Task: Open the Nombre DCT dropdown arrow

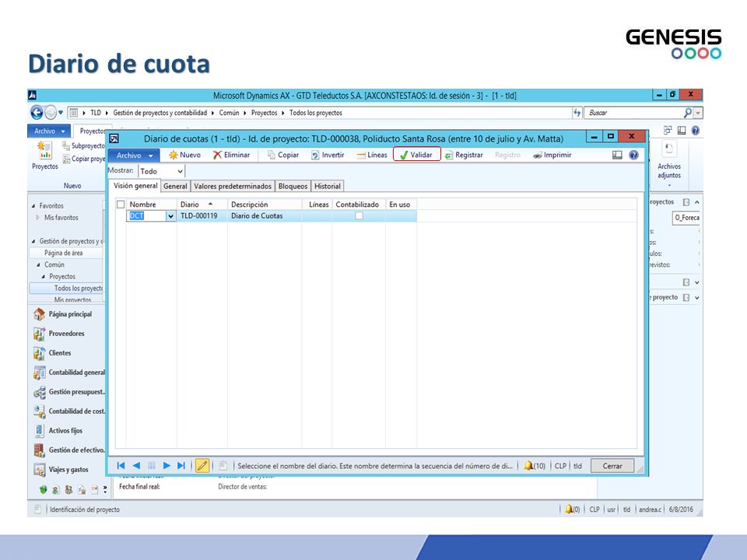Action: click(x=170, y=216)
